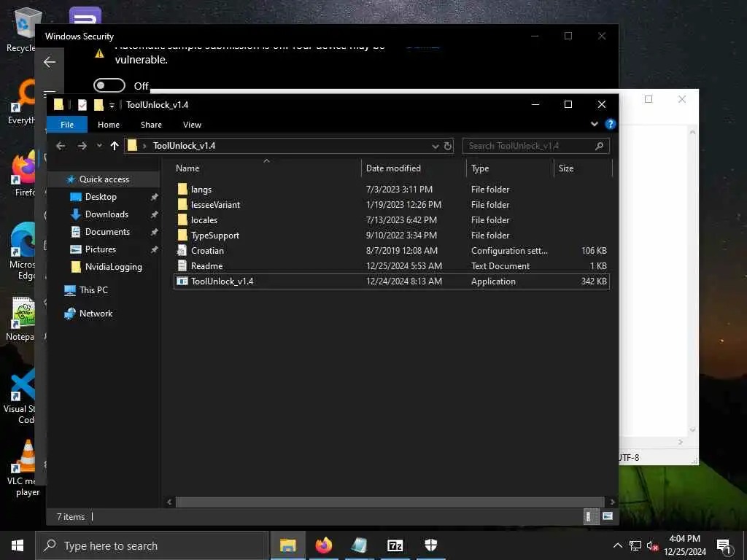Go back arrow in Windows Security

(x=50, y=62)
